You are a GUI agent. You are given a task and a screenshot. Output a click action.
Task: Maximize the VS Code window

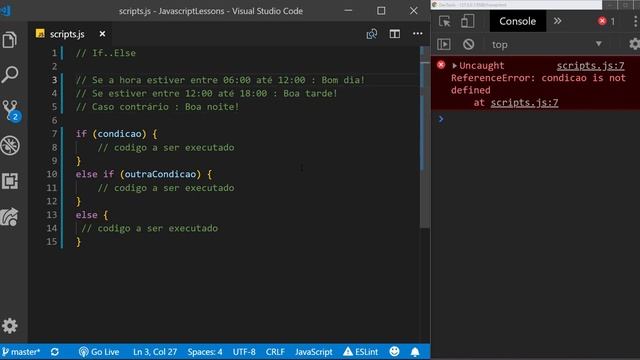pyautogui.click(x=381, y=11)
